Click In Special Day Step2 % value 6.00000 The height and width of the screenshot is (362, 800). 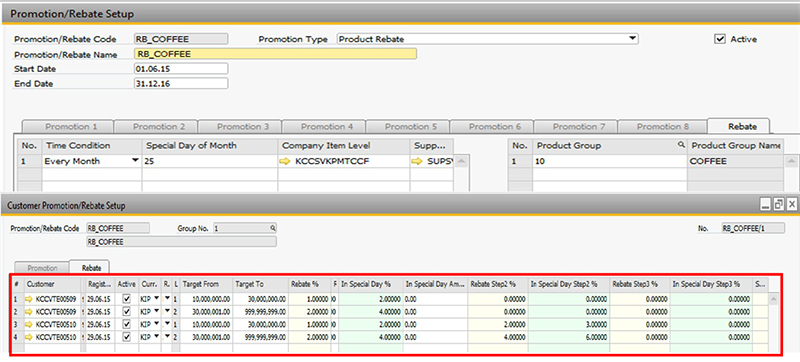coord(569,337)
